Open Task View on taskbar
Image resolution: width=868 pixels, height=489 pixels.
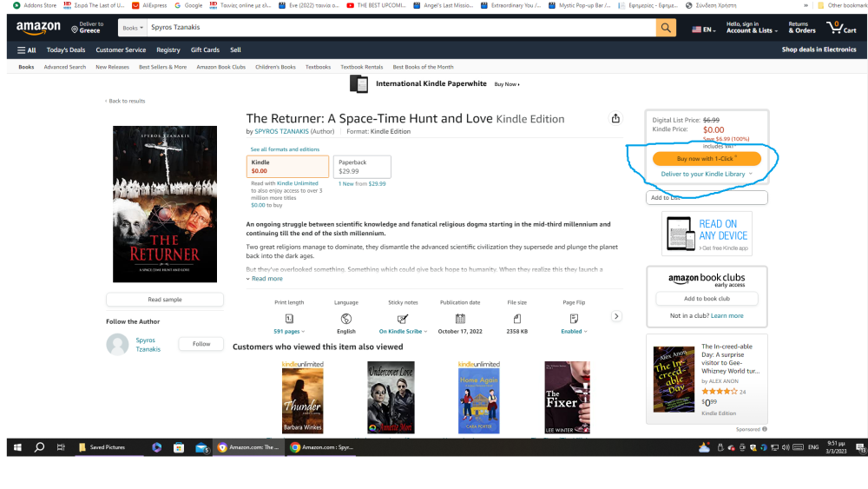[x=61, y=447]
